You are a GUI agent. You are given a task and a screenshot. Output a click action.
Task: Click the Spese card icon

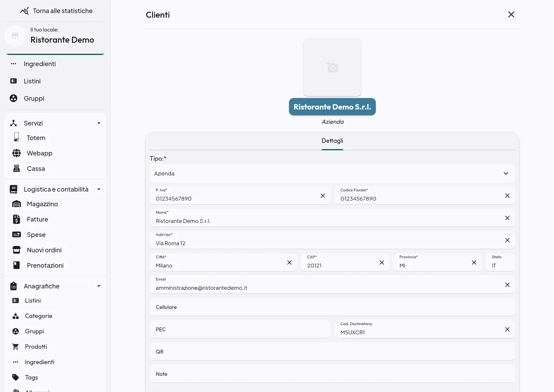16,235
